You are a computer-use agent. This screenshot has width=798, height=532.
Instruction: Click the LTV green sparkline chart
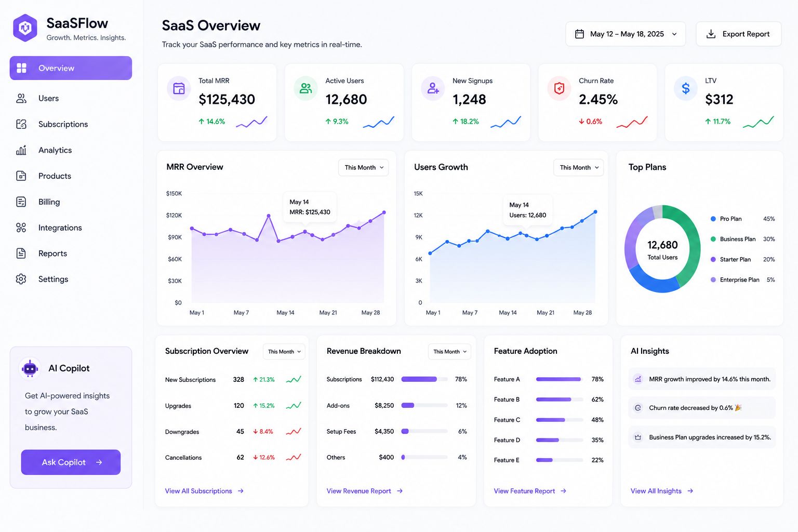click(759, 122)
